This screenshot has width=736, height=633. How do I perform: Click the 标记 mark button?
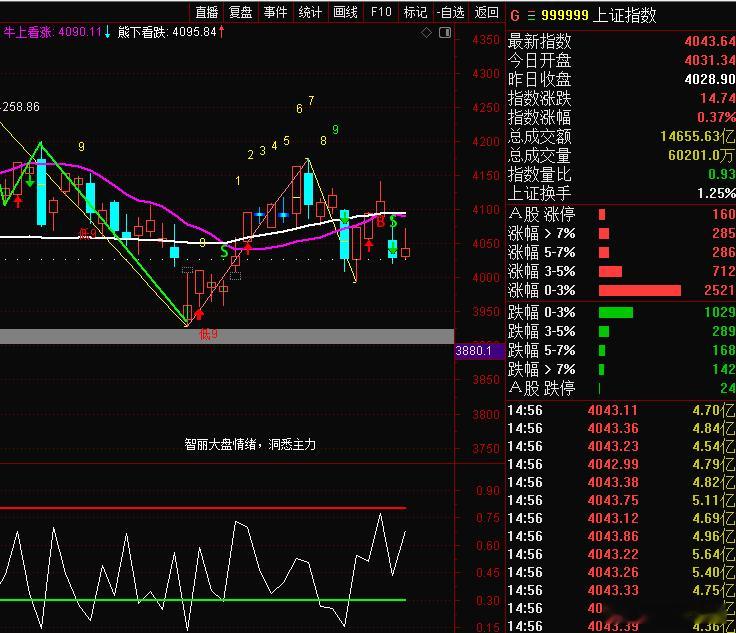coord(415,12)
